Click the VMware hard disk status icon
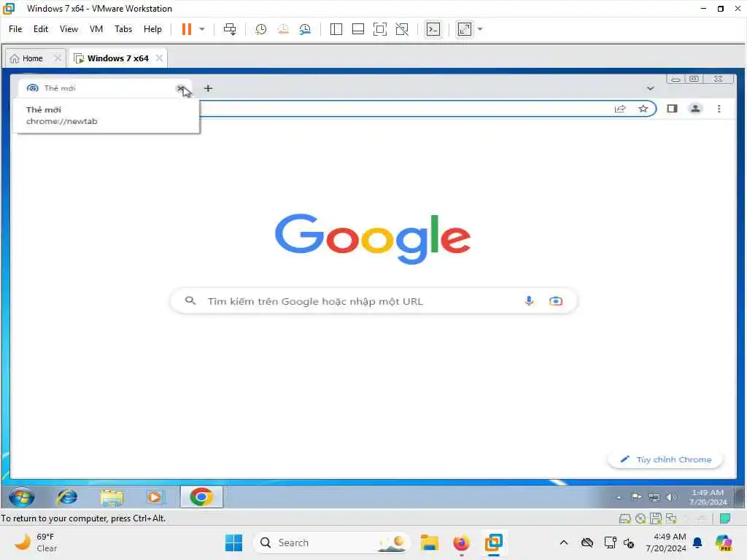Image resolution: width=747 pixels, height=560 pixels. coord(624,518)
